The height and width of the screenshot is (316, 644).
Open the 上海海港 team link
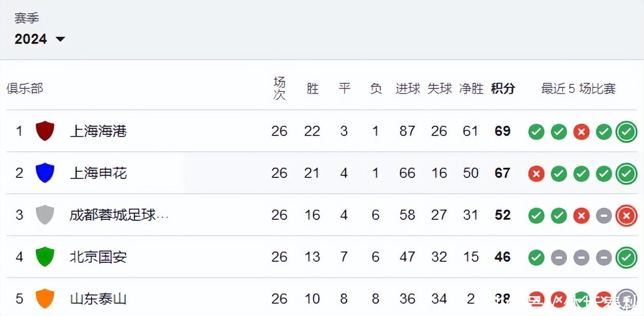[x=98, y=131]
